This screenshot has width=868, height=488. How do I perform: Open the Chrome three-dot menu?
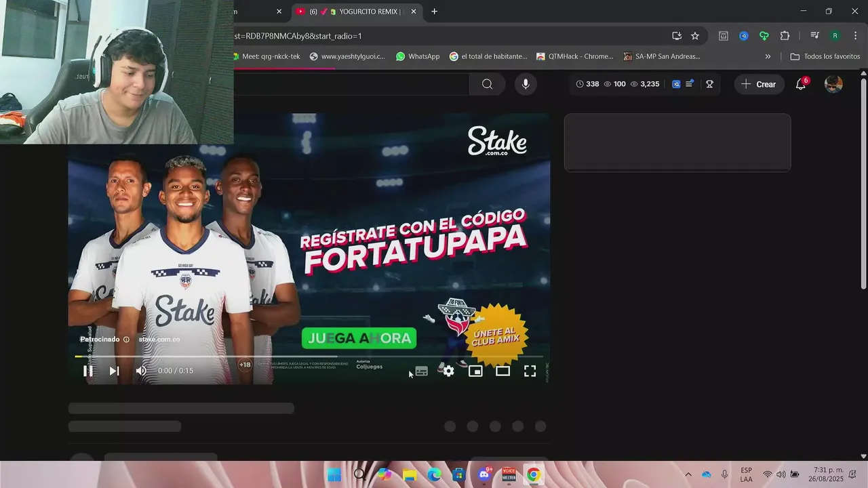[854, 36]
